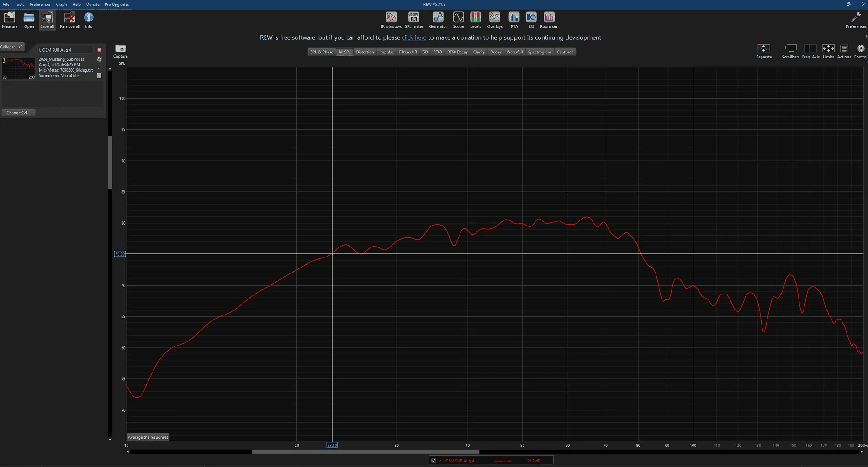Toggle L OEM SUB Aug 4 trace checkbox
868x467 pixels.
pyautogui.click(x=434, y=461)
